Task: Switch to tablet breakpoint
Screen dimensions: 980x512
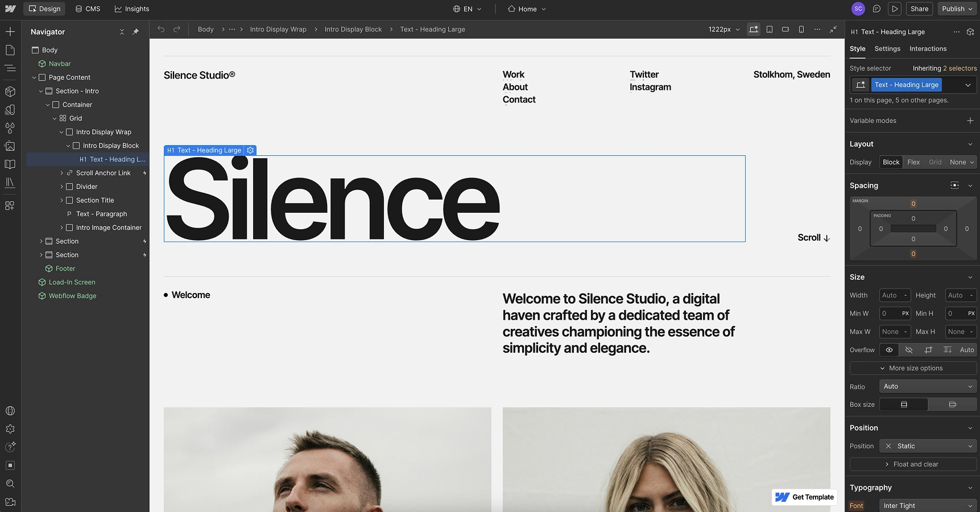Action: pyautogui.click(x=770, y=30)
